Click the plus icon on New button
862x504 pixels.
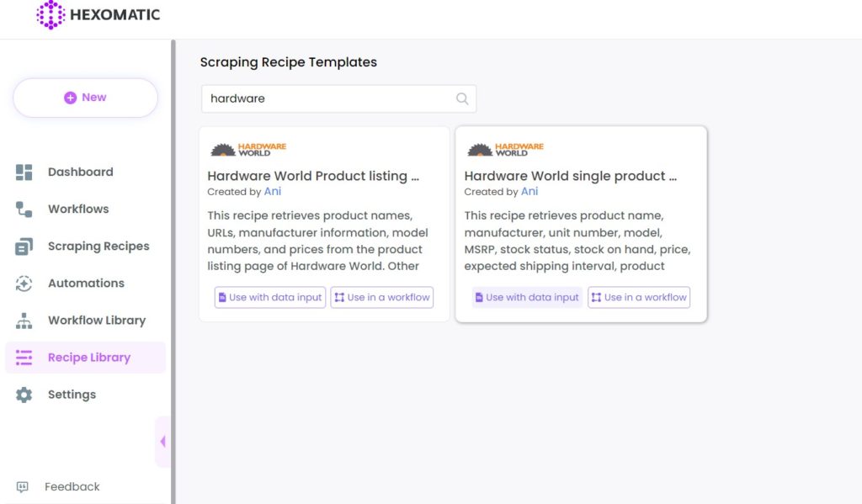click(x=71, y=98)
